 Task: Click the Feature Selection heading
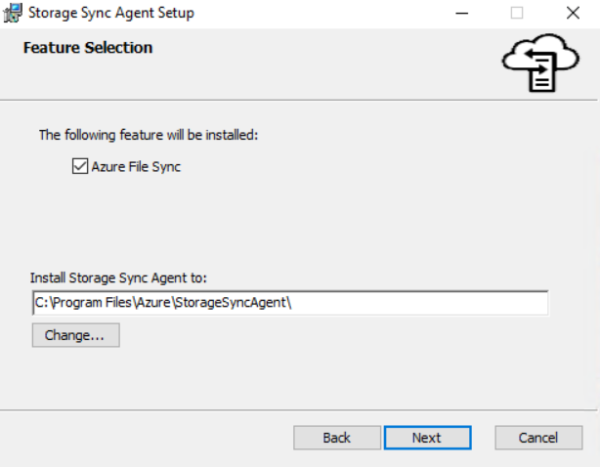[88, 48]
